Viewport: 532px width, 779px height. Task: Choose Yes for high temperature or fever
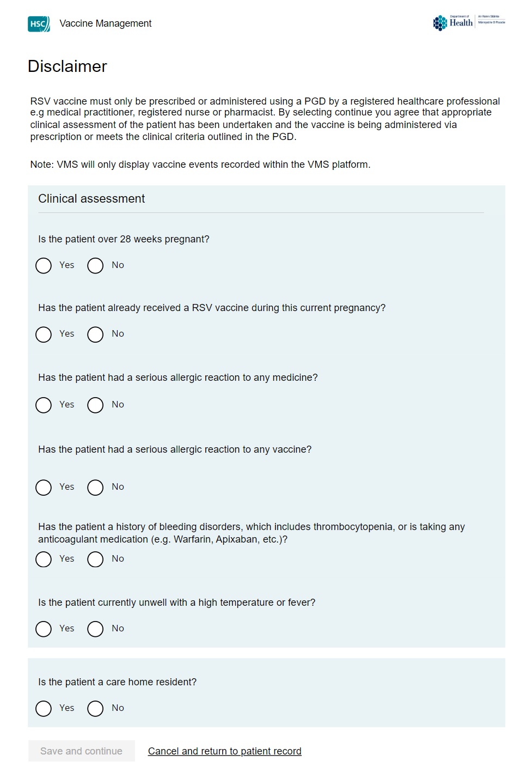tap(44, 629)
